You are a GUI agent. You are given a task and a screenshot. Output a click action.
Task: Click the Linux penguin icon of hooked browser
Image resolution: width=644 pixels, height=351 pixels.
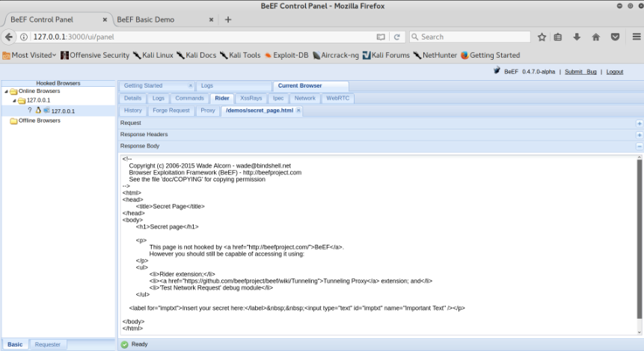click(x=38, y=110)
